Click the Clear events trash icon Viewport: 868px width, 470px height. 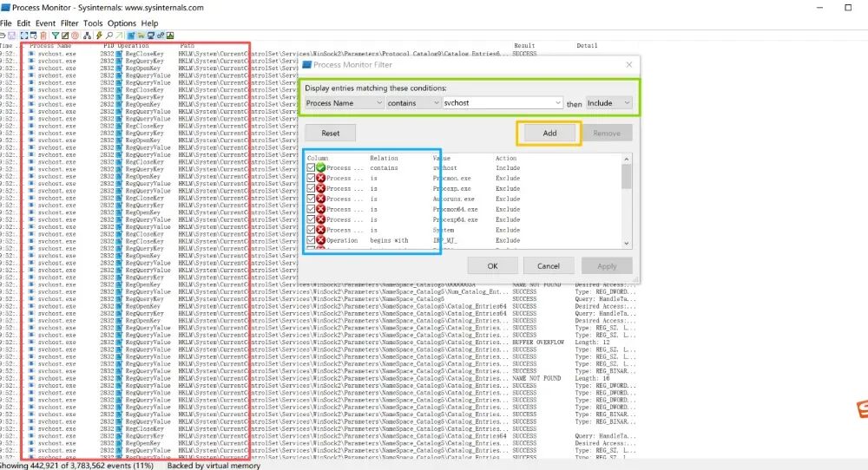point(43,35)
